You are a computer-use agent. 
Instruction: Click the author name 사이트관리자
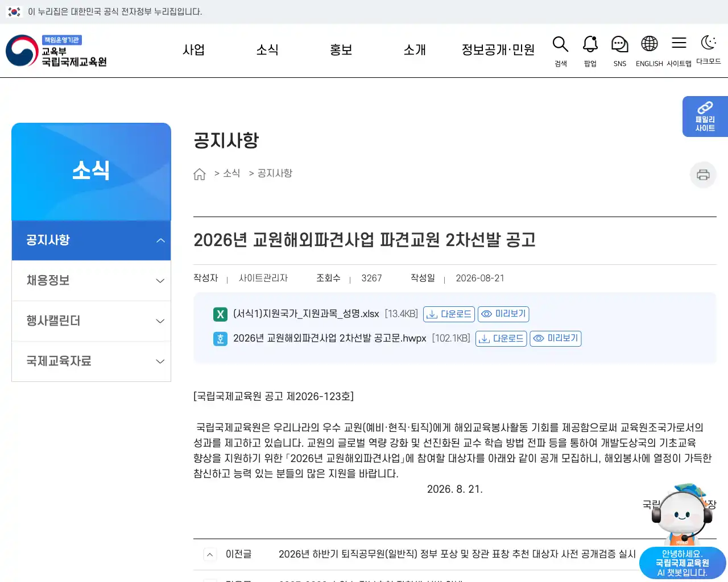point(263,278)
